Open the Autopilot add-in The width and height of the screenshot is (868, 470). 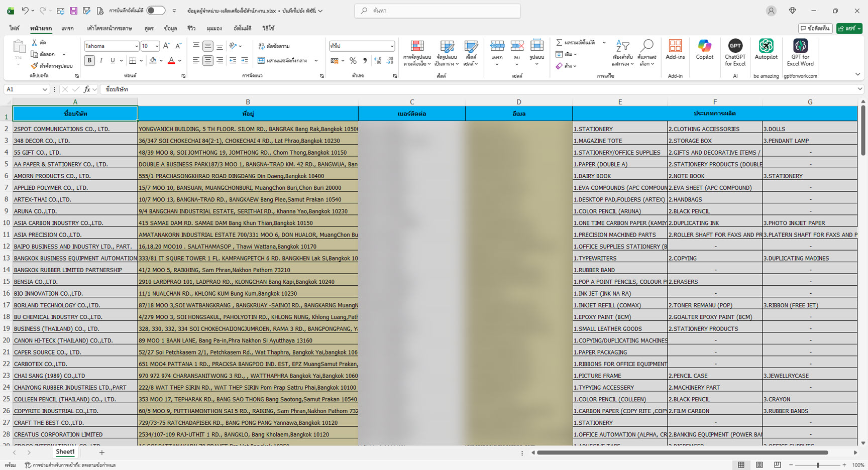766,50
